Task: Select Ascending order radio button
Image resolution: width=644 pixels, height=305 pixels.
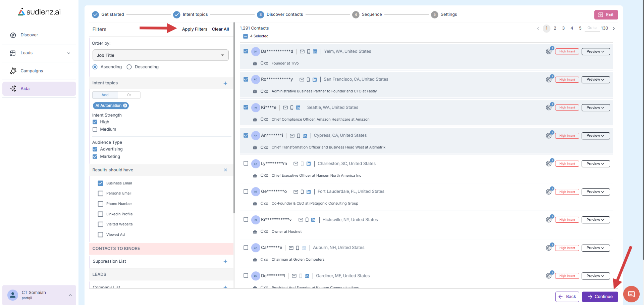Action: 95,67
